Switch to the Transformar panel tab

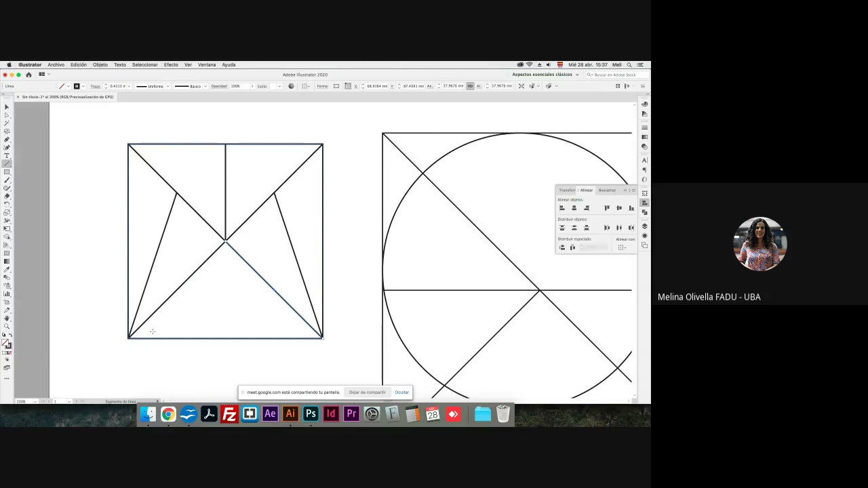(x=567, y=190)
